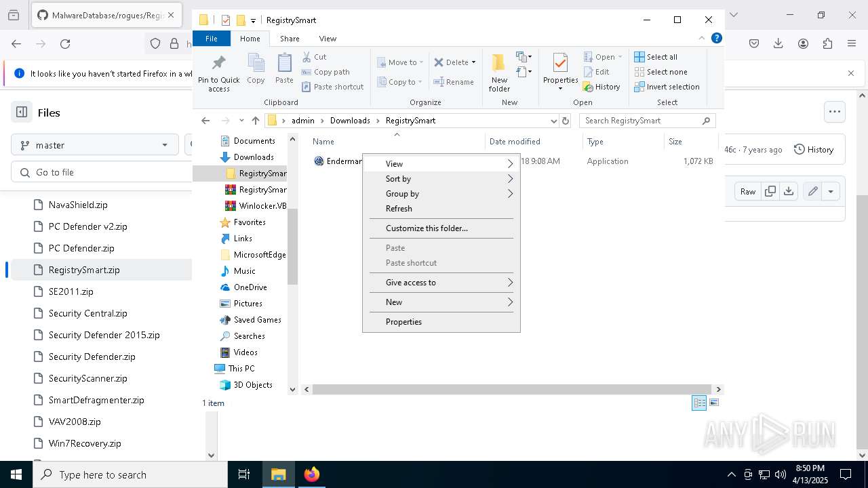Expand the Delete dropdown arrow
Screen dimensions: 868x488
click(473, 62)
